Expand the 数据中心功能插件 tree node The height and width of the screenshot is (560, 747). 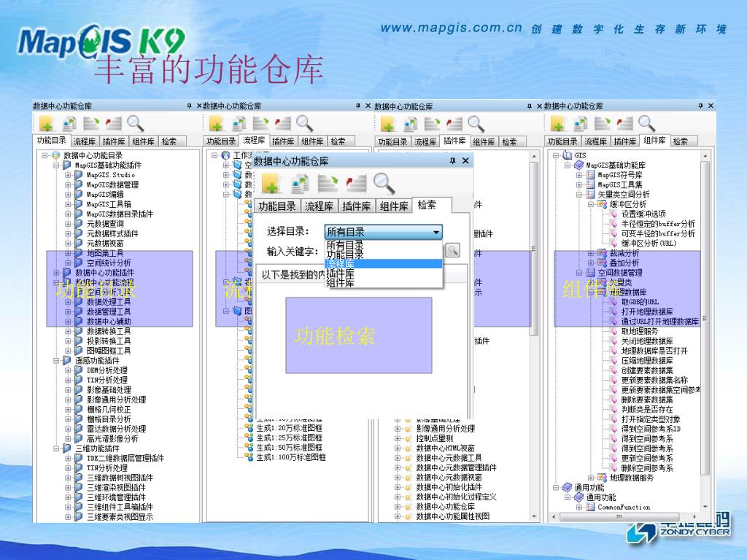56,273
